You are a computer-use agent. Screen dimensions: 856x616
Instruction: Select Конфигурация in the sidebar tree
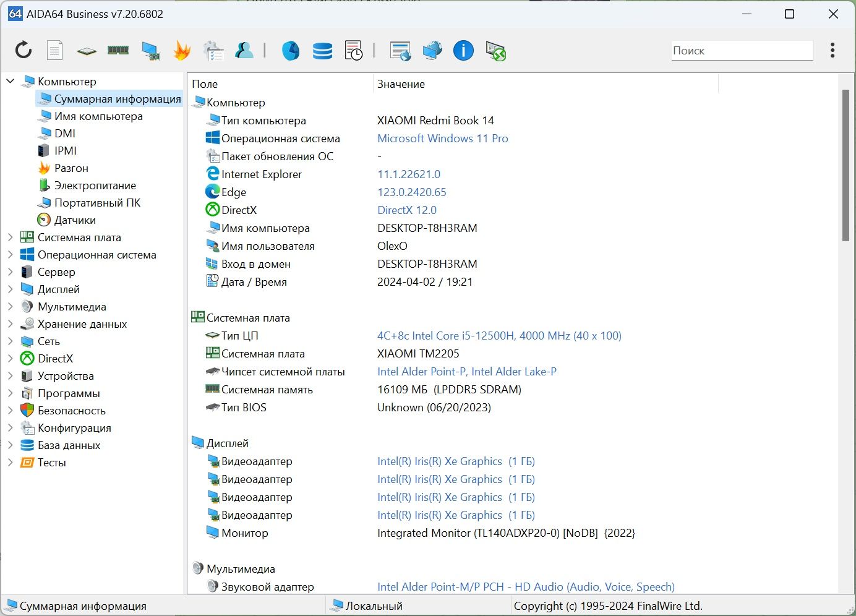point(66,427)
